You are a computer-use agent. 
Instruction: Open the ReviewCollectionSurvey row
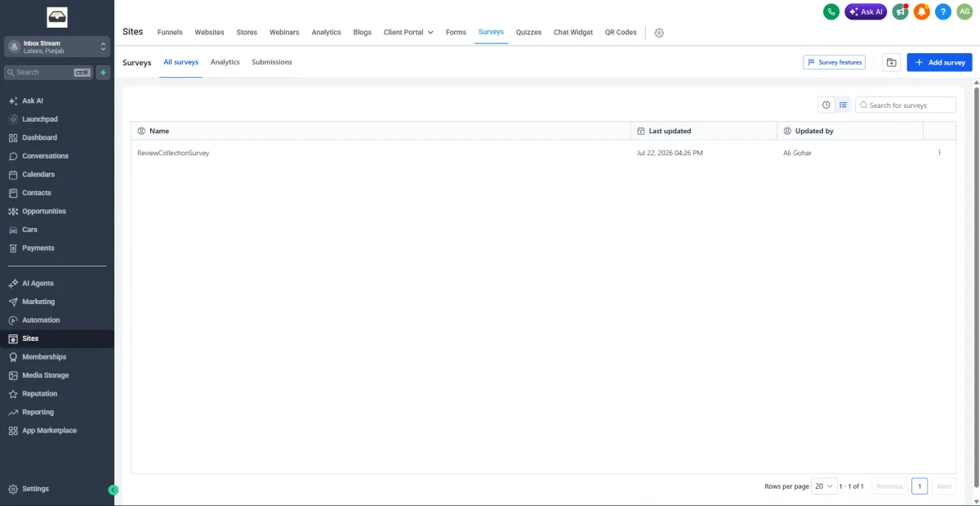(543, 153)
